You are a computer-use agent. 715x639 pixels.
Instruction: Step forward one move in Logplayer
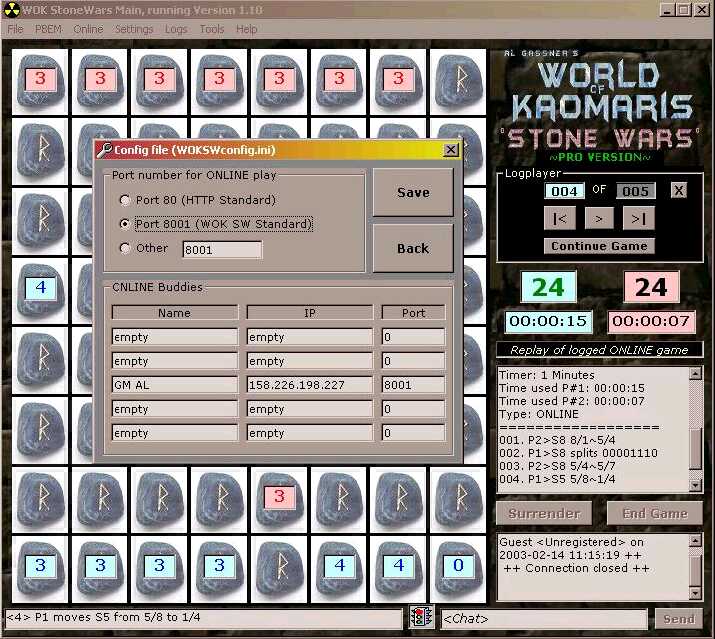pyautogui.click(x=599, y=219)
